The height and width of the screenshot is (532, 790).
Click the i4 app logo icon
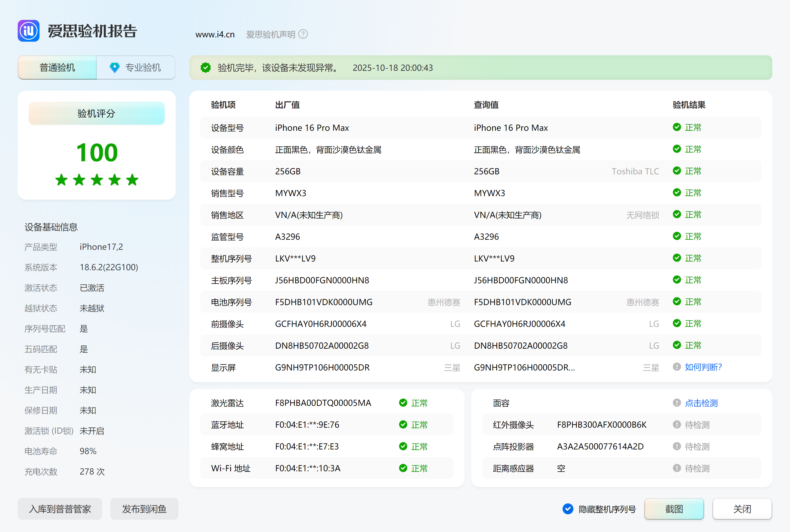[x=29, y=31]
